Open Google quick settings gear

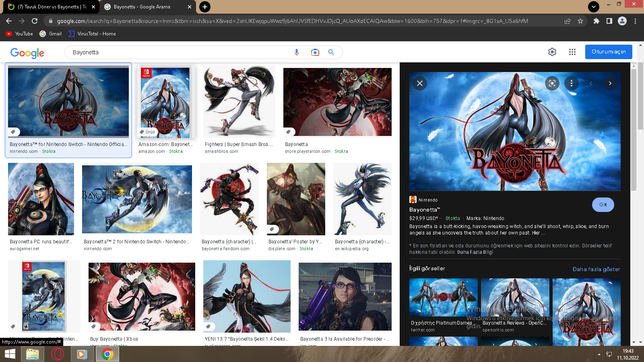click(552, 52)
